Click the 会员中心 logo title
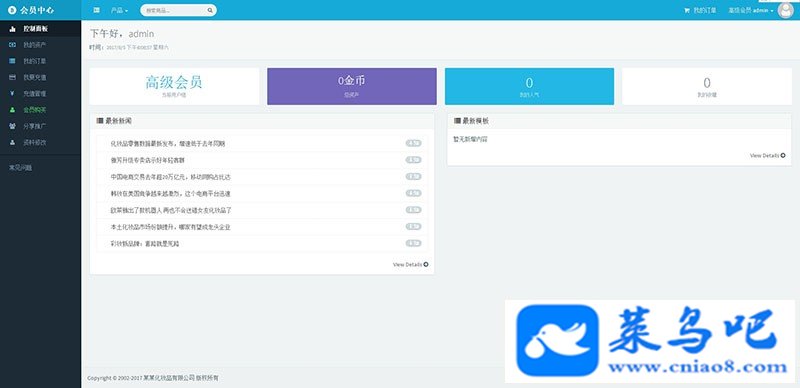Image resolution: width=800 pixels, height=388 pixels. (37, 10)
